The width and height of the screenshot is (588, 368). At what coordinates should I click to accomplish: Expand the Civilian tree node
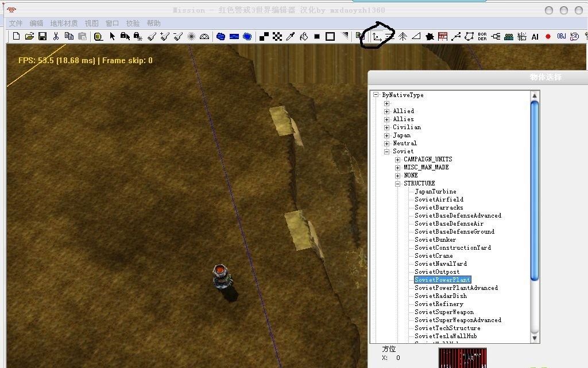click(386, 127)
